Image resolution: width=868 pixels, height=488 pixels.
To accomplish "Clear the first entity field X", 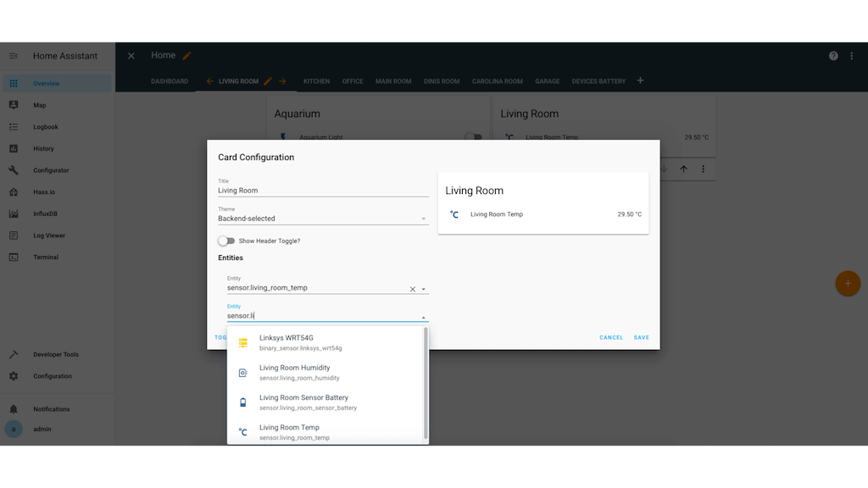I will tap(413, 289).
